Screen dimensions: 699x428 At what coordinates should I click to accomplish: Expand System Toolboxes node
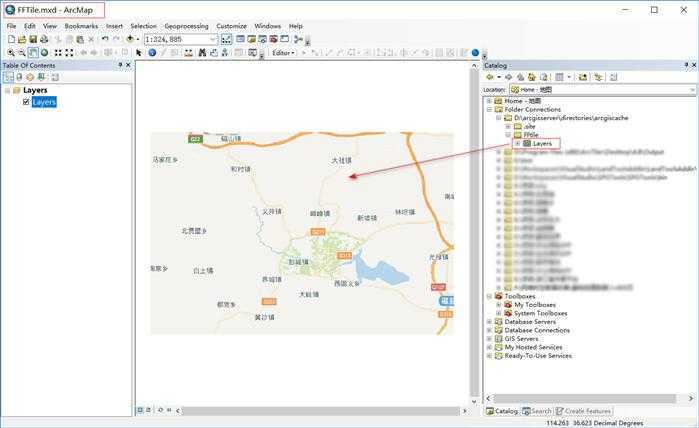coord(499,313)
